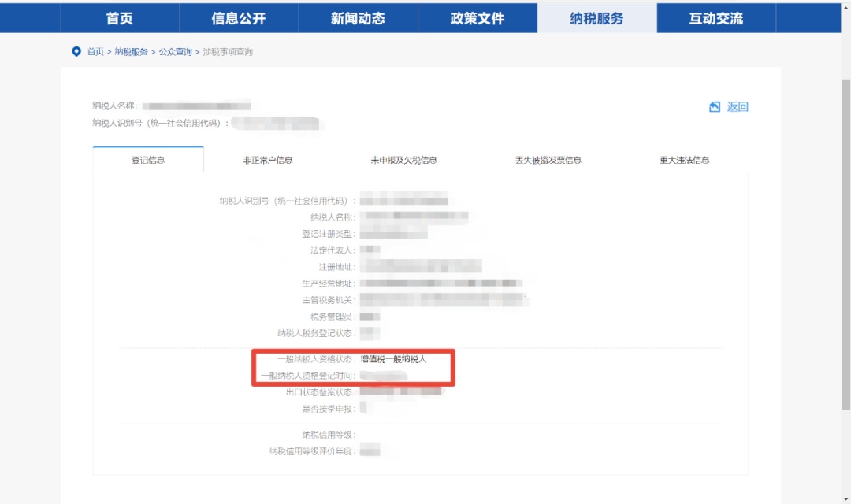Open the 信息公开 menu item
851x504 pixels.
click(238, 18)
